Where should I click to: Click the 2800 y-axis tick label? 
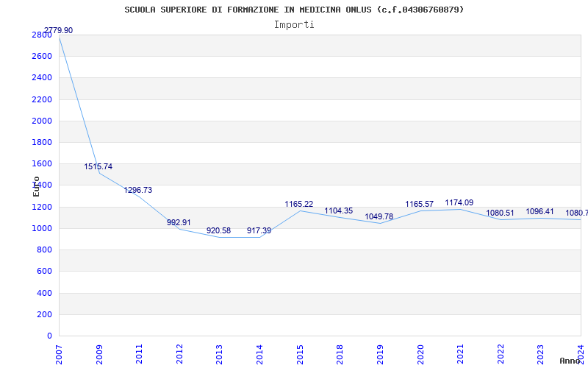pos(42,35)
